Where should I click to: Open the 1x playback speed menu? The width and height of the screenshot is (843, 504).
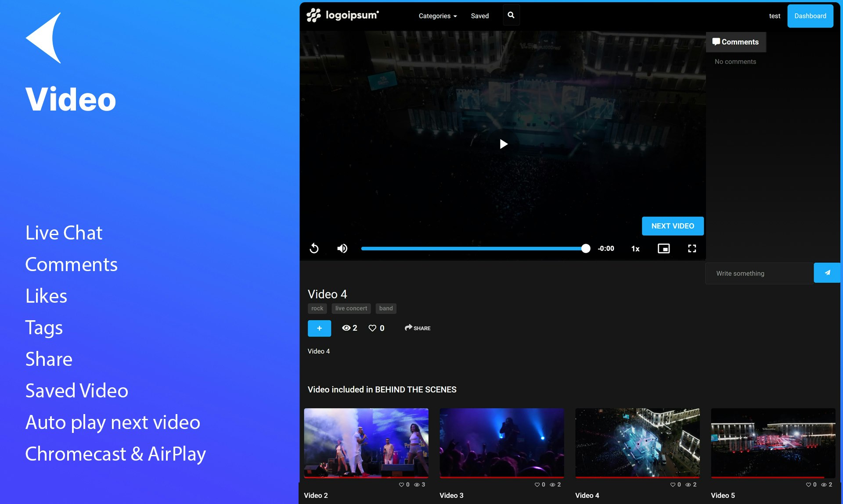pyautogui.click(x=635, y=249)
